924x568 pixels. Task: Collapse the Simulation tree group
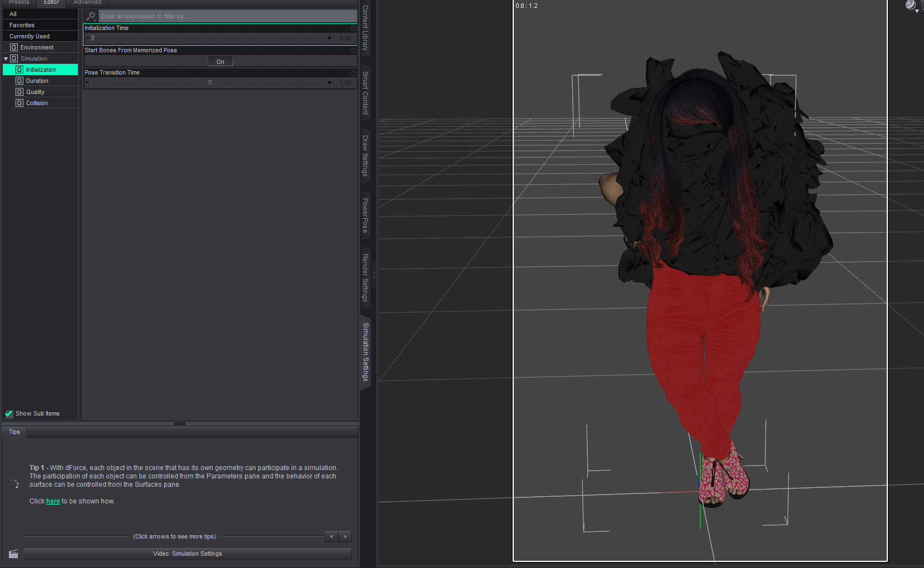tap(6, 58)
